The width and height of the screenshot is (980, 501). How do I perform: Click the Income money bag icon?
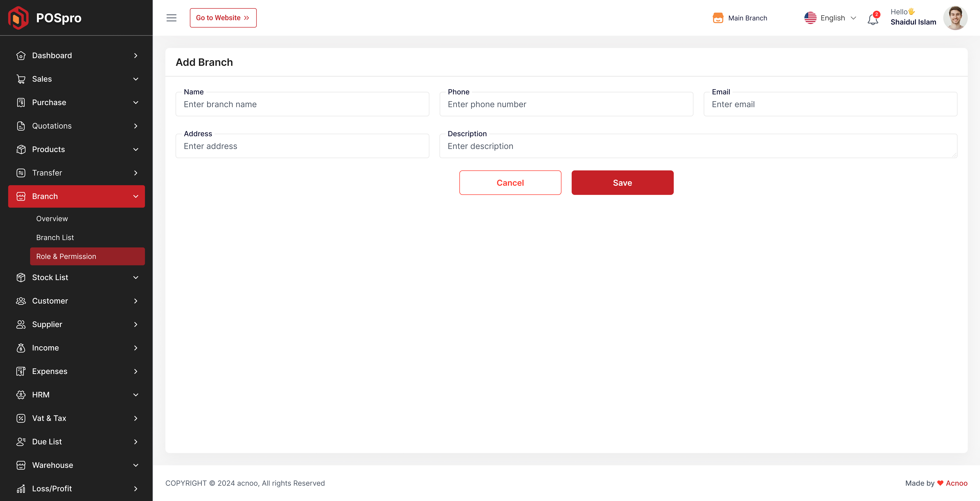(21, 348)
